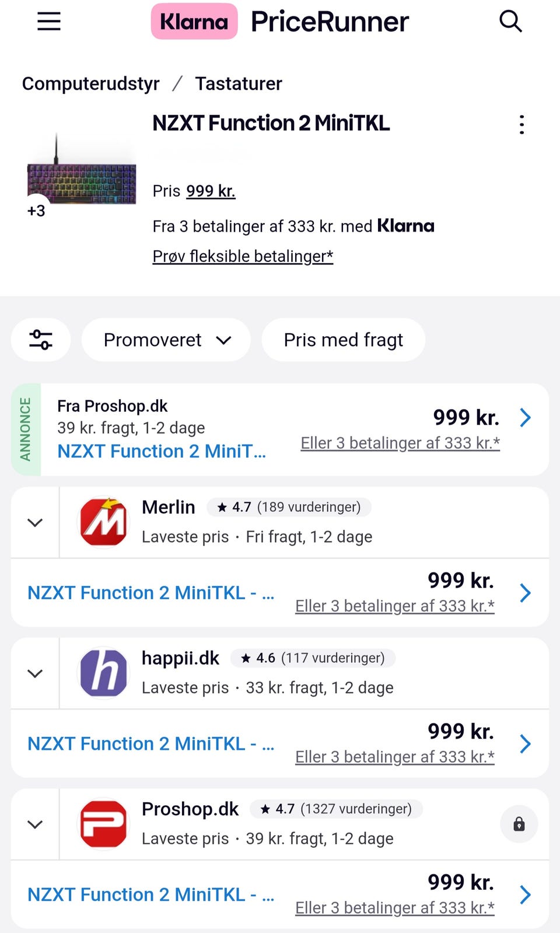The height and width of the screenshot is (933, 560).
Task: Expand the Proshop.dk offer details
Action: point(35,824)
